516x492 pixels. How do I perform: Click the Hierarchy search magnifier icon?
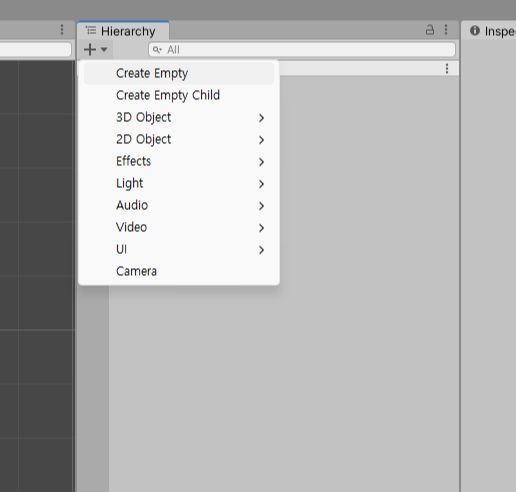157,50
